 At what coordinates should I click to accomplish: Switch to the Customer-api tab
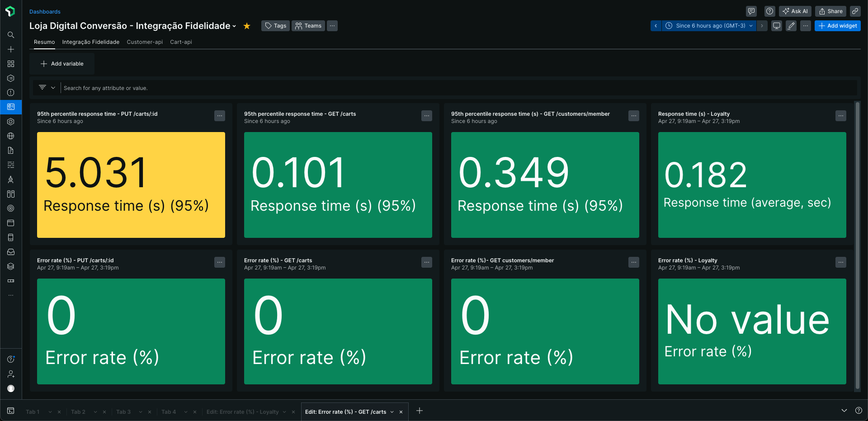coord(145,42)
